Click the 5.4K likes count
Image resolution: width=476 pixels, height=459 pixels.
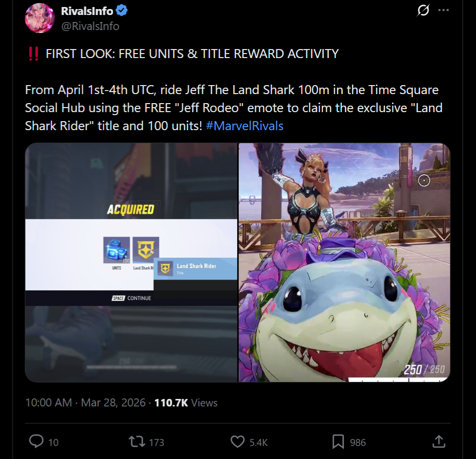coord(259,442)
